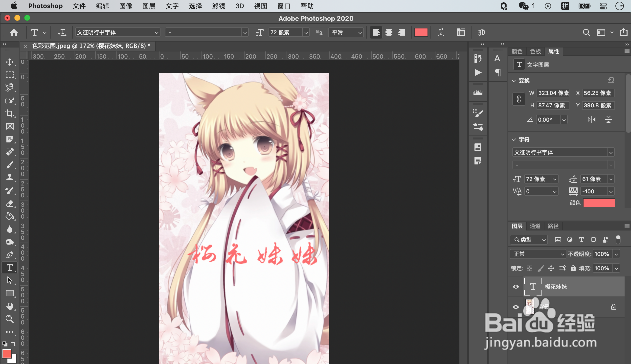Left align the text
631x364 pixels.
coord(376,32)
